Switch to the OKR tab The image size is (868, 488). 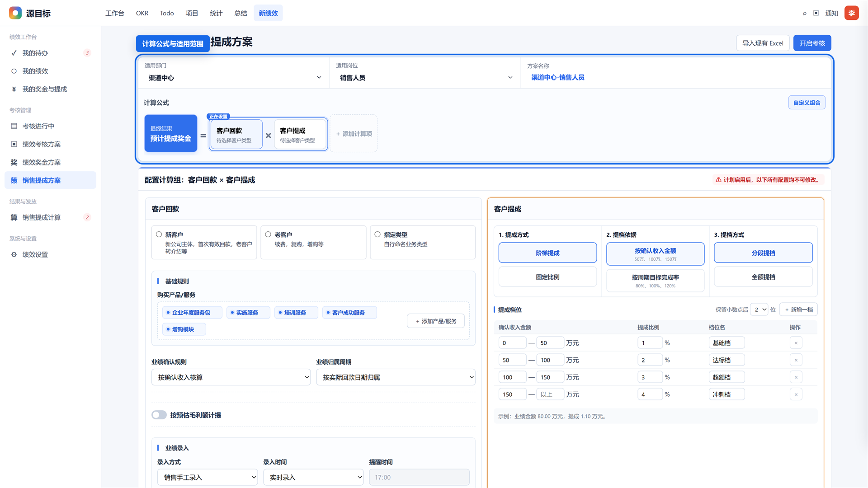tap(142, 13)
